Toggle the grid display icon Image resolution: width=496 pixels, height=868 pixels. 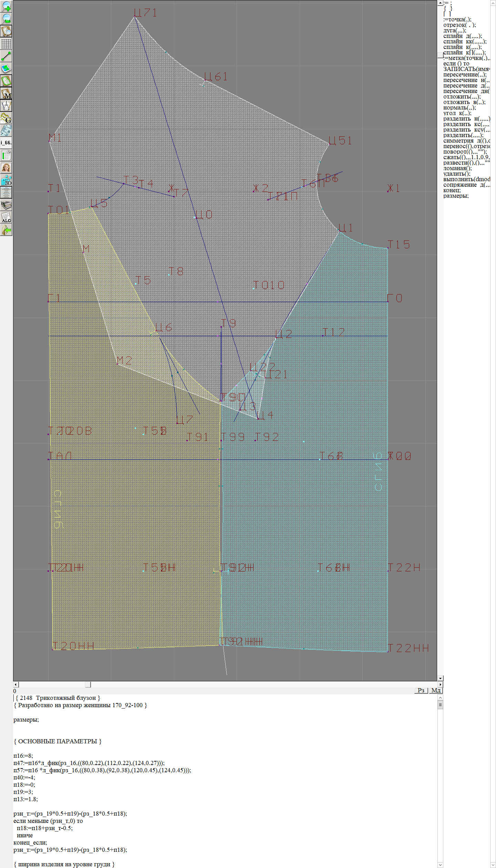coord(6,44)
